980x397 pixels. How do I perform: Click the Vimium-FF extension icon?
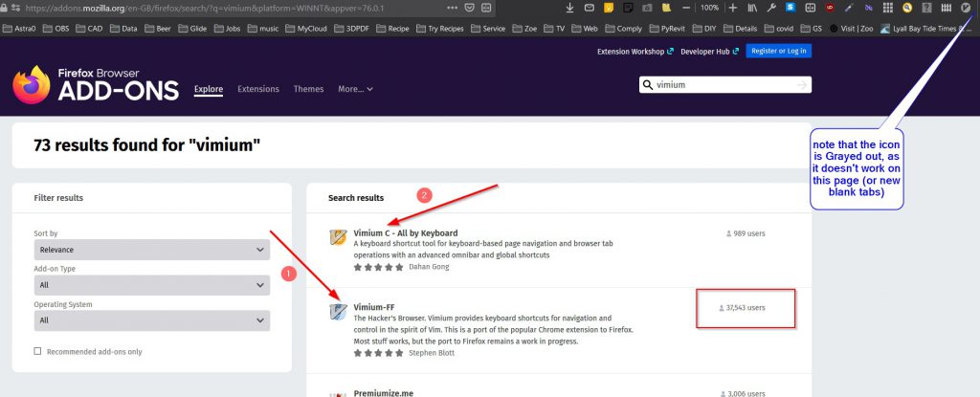(x=337, y=312)
